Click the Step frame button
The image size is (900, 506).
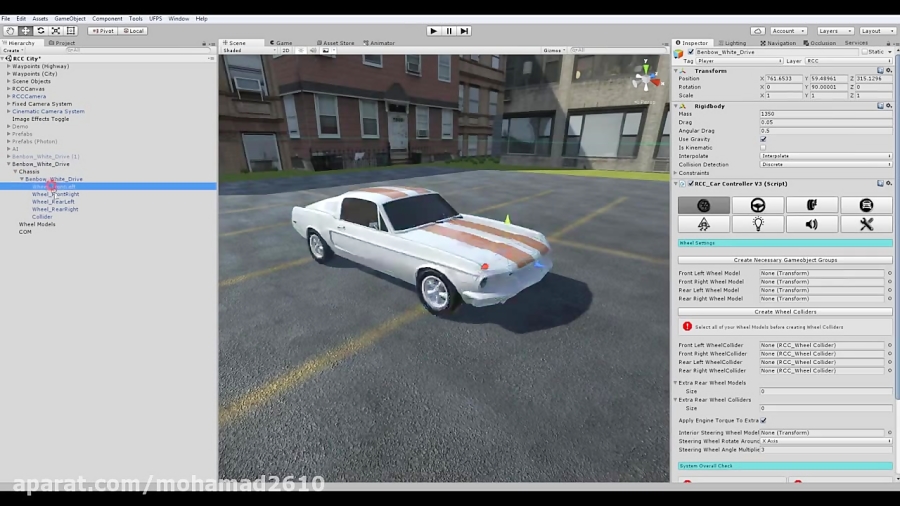point(464,31)
